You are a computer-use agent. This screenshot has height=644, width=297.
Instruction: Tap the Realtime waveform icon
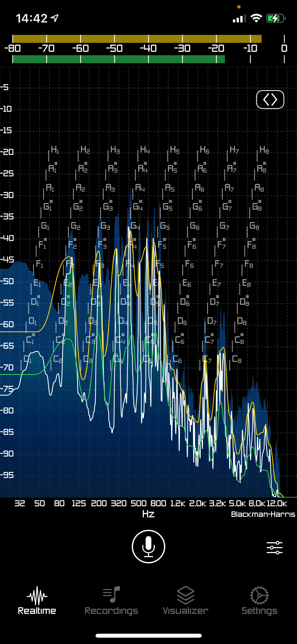[37, 595]
